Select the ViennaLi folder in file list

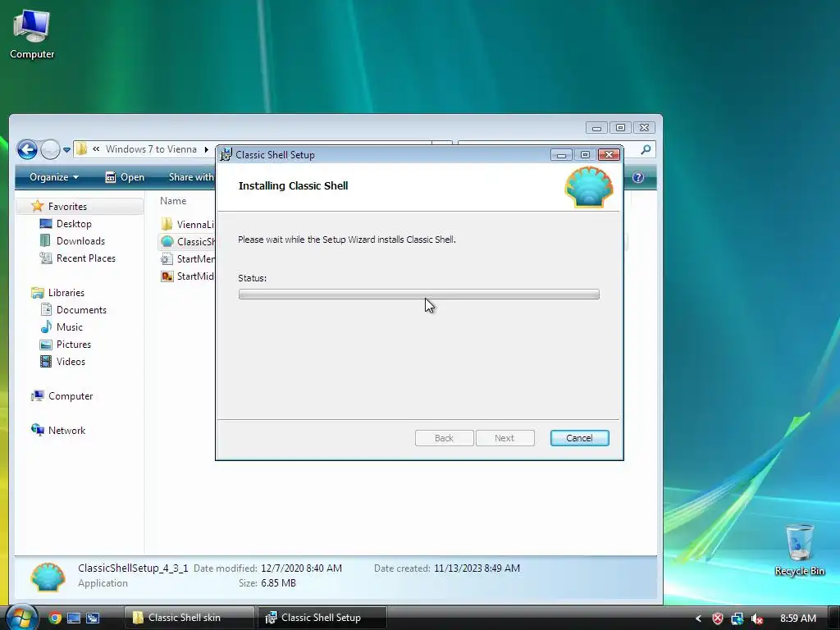click(x=187, y=224)
